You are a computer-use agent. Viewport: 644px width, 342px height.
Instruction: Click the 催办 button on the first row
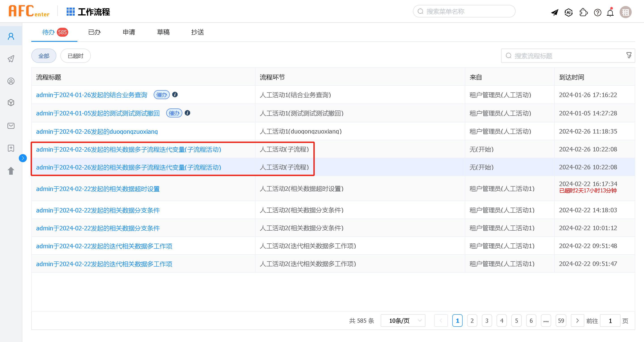162,95
